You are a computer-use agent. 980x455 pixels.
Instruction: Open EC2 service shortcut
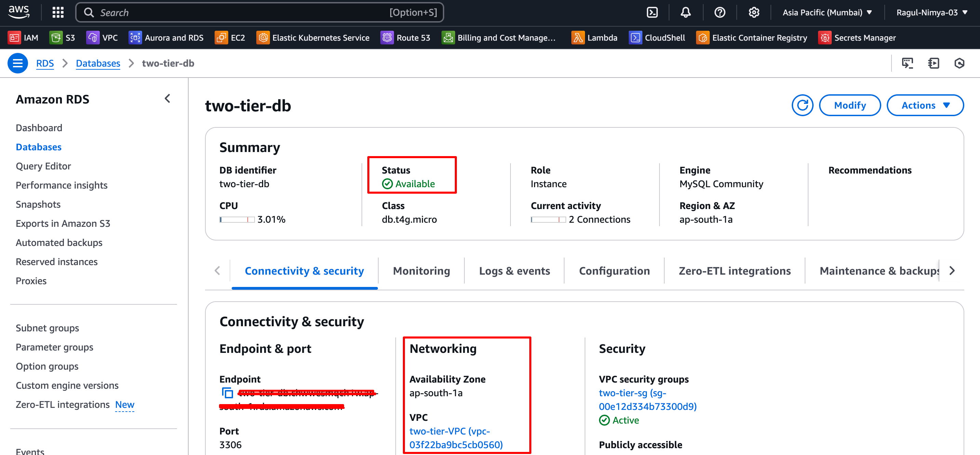click(x=230, y=38)
